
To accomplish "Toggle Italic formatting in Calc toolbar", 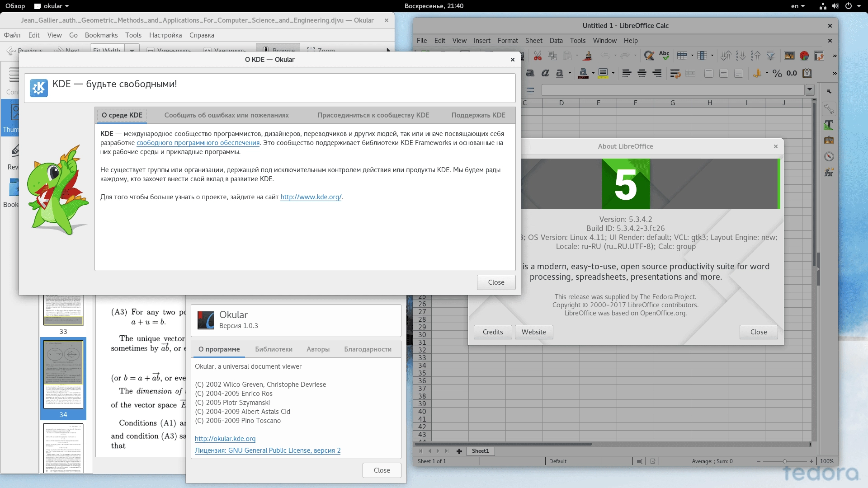I will (x=545, y=73).
